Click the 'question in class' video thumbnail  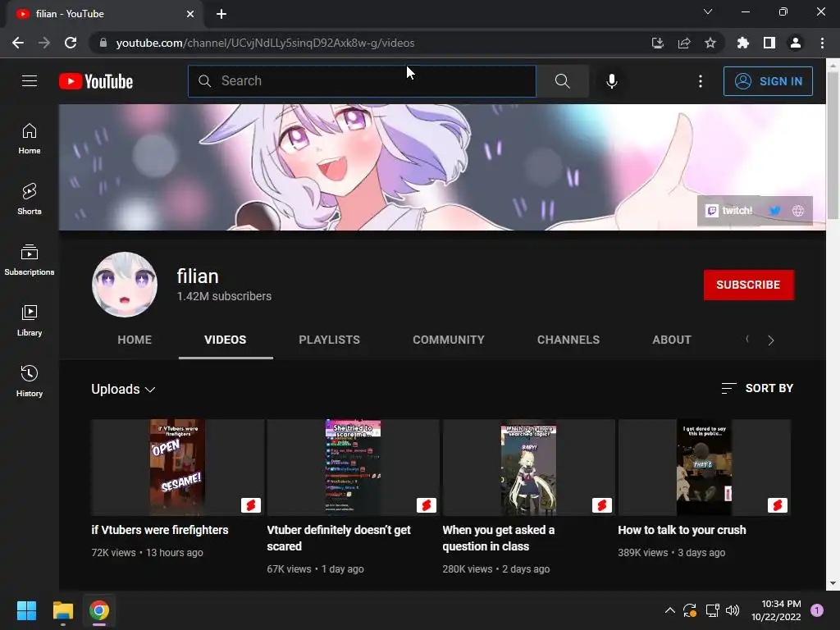(529, 467)
